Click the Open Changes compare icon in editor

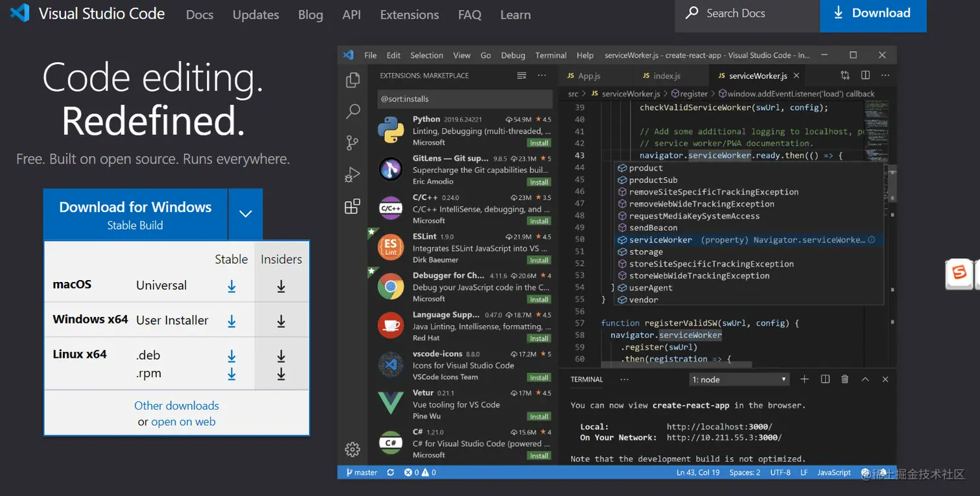845,75
